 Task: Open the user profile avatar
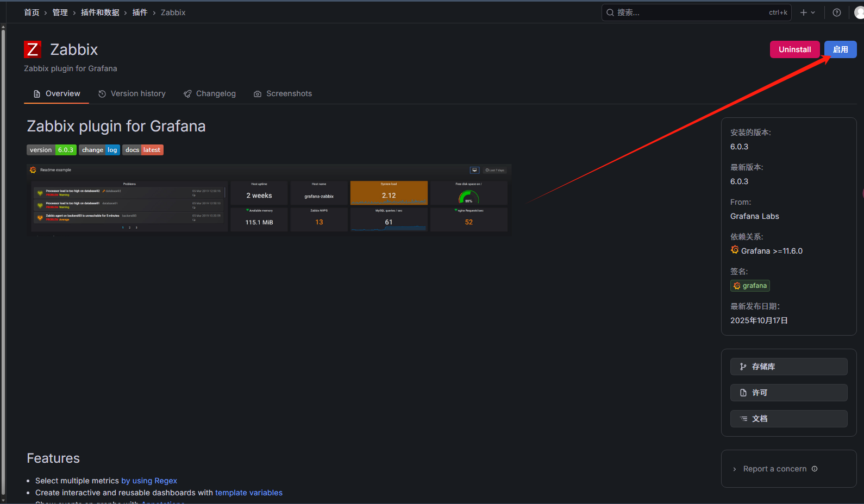point(859,12)
